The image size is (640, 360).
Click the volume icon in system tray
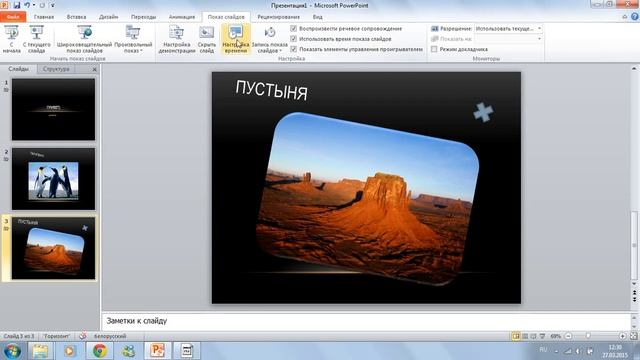tap(578, 351)
